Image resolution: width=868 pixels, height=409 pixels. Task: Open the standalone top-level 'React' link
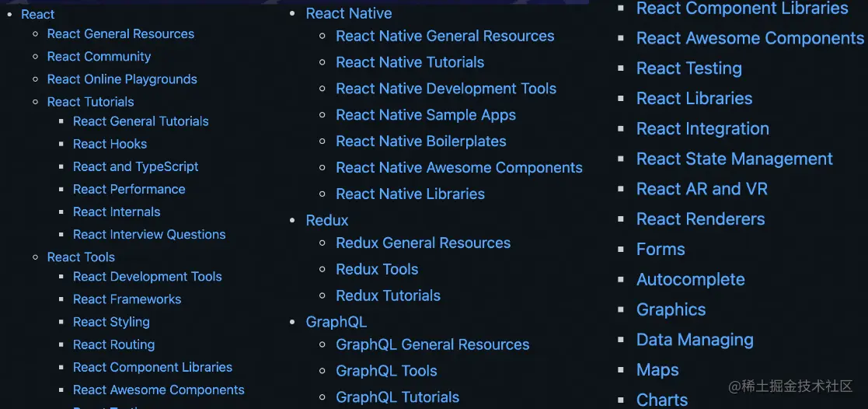pyautogui.click(x=37, y=15)
